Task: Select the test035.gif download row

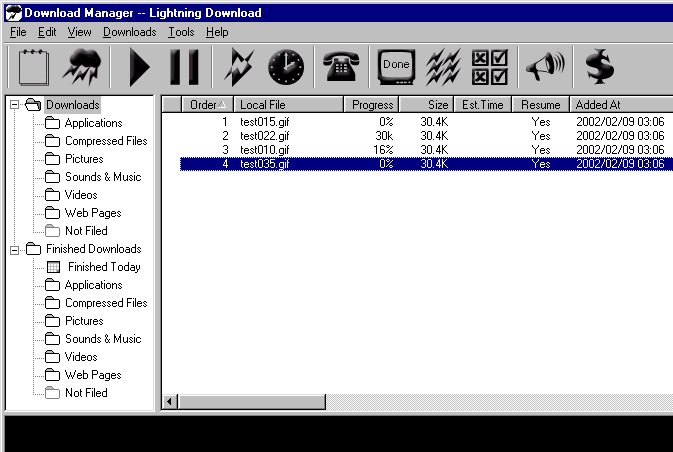Action: [426, 164]
